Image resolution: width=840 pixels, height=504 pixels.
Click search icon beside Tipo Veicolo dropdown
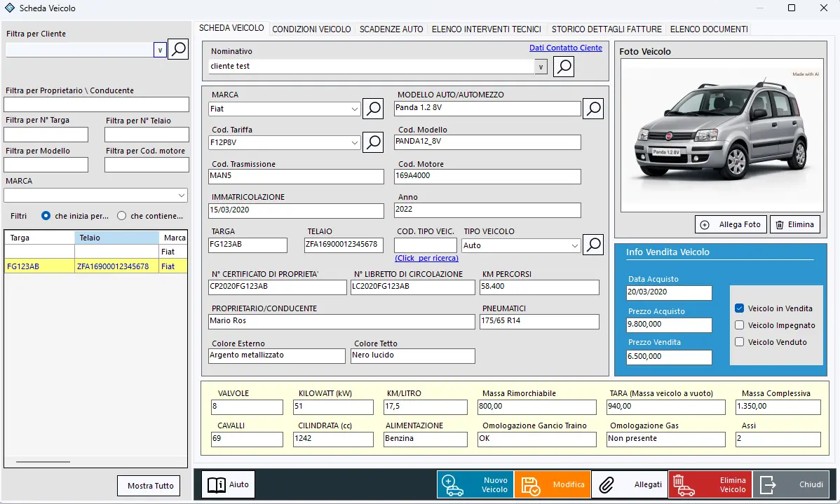593,245
